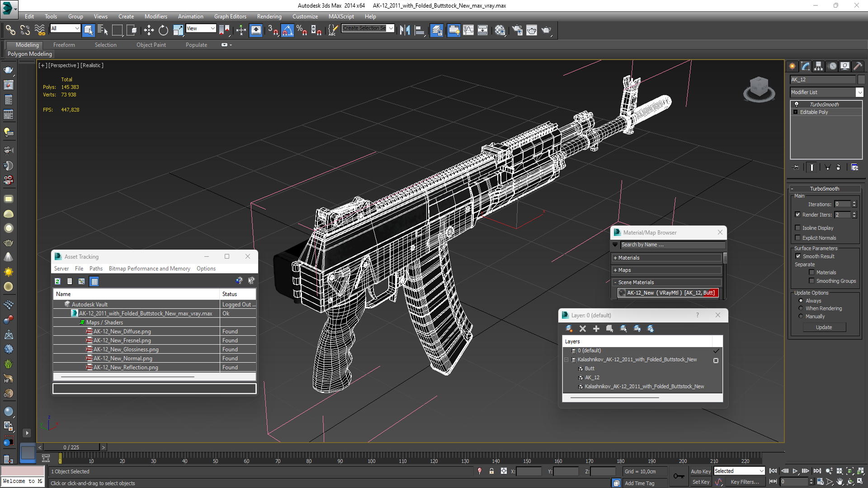Viewport: 868px width, 488px height.
Task: Open the Graph Editors menu
Action: pos(230,16)
